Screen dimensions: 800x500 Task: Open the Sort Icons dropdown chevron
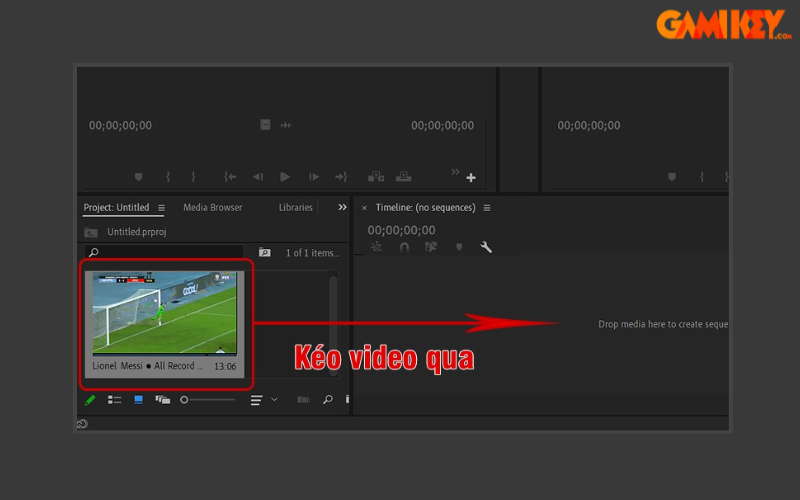coord(274,399)
